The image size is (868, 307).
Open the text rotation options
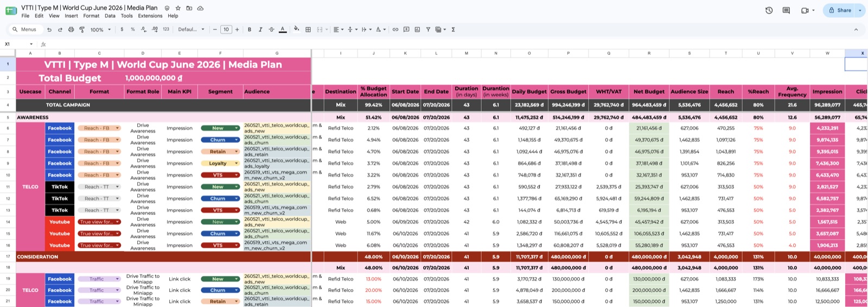click(x=380, y=29)
